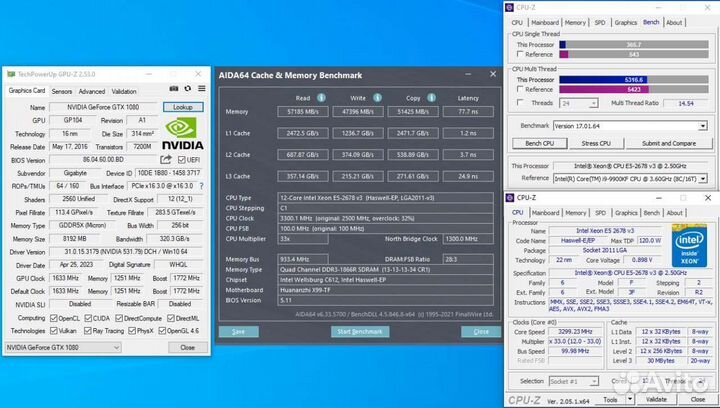Viewport: 720px width, 408px height.
Task: Click AIDA64 Save button
Action: (x=238, y=331)
